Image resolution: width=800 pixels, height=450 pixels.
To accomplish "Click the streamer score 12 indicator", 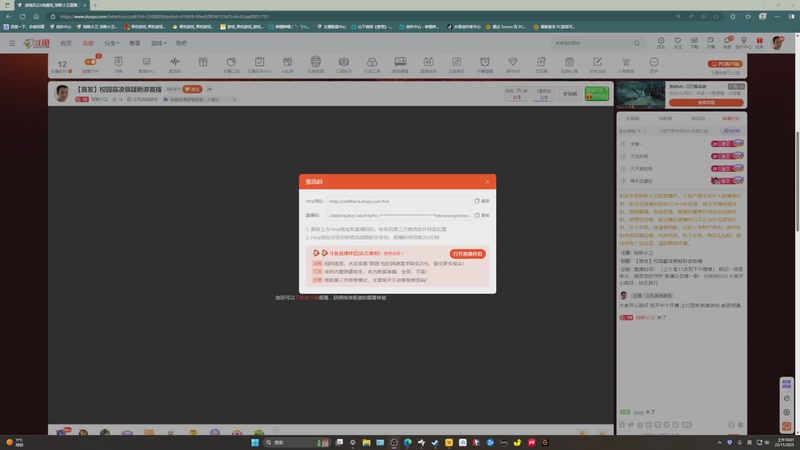I will (x=62, y=64).
